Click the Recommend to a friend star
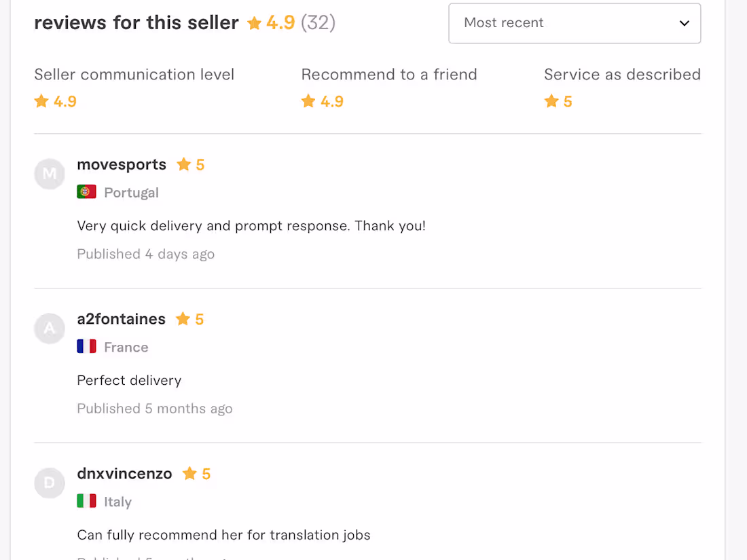This screenshot has height=560, width=747. pos(308,101)
